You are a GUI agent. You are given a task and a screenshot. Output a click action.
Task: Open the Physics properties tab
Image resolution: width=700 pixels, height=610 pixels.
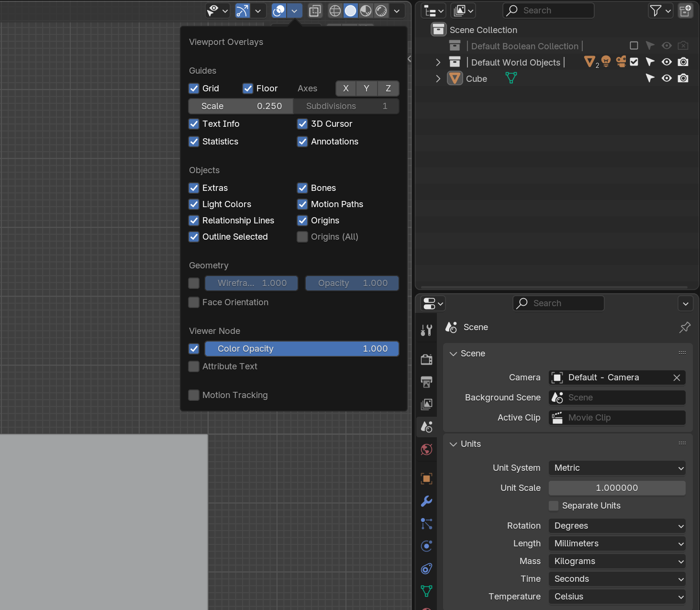coord(426,546)
